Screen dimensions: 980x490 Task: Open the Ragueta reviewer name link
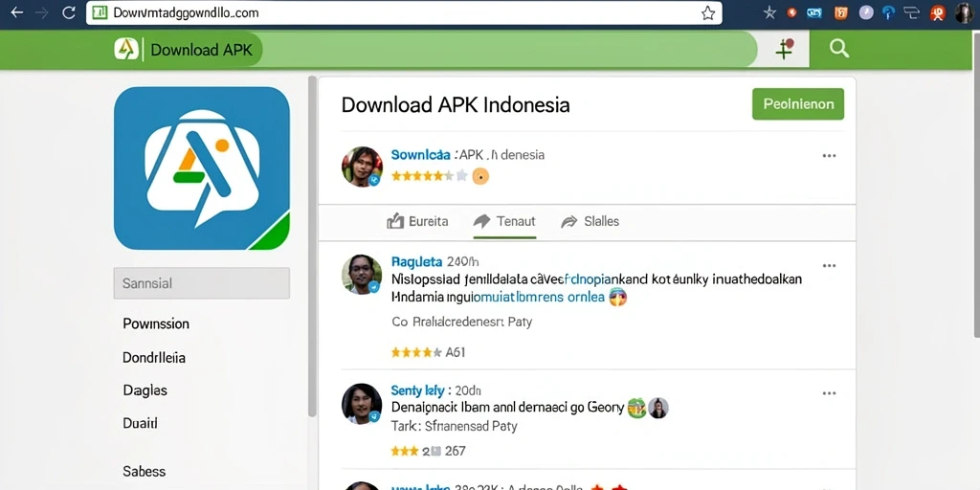417,261
